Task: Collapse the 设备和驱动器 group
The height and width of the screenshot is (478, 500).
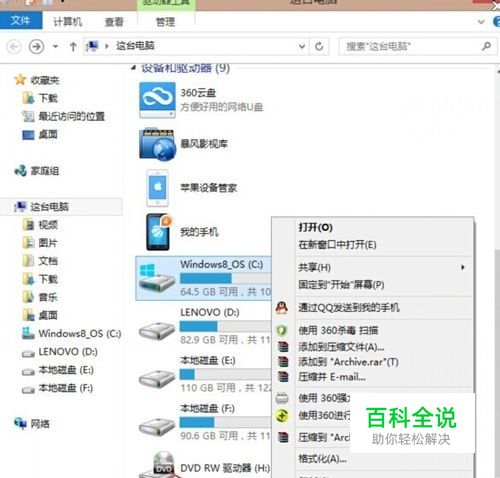Action: (133, 68)
